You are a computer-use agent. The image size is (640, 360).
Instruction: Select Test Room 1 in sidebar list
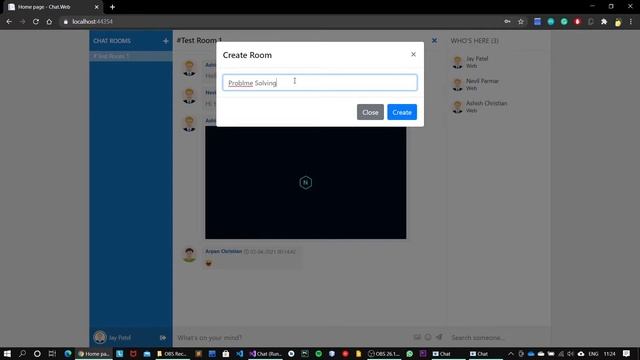pyautogui.click(x=131, y=56)
